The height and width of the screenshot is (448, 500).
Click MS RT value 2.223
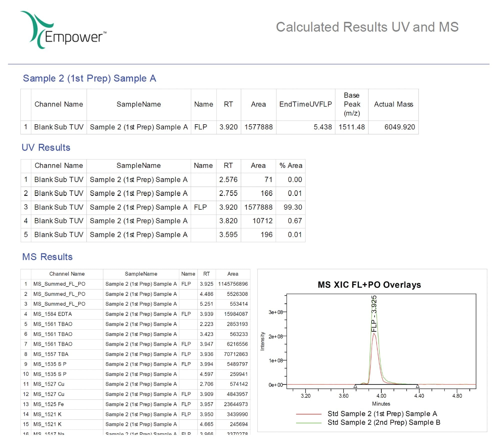(206, 324)
